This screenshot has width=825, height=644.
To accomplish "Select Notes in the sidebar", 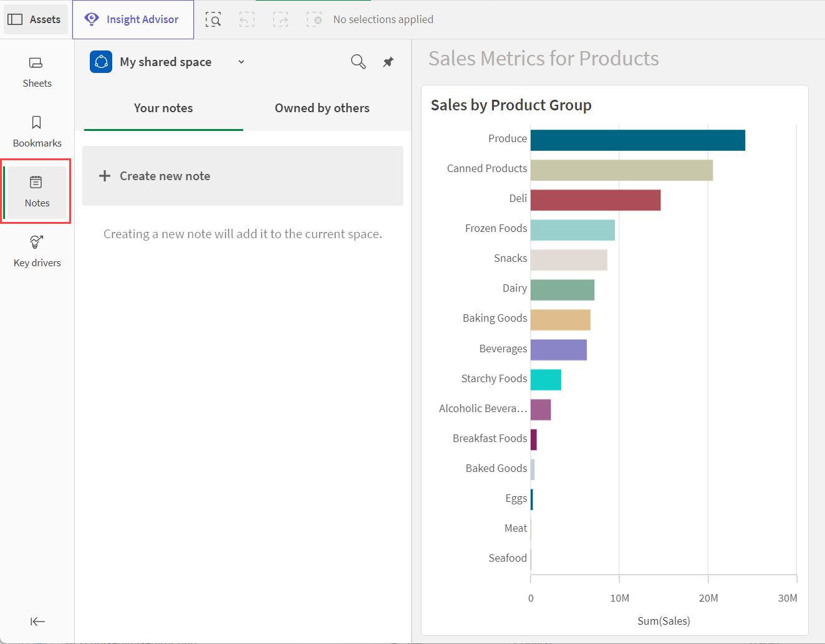I will coord(37,192).
